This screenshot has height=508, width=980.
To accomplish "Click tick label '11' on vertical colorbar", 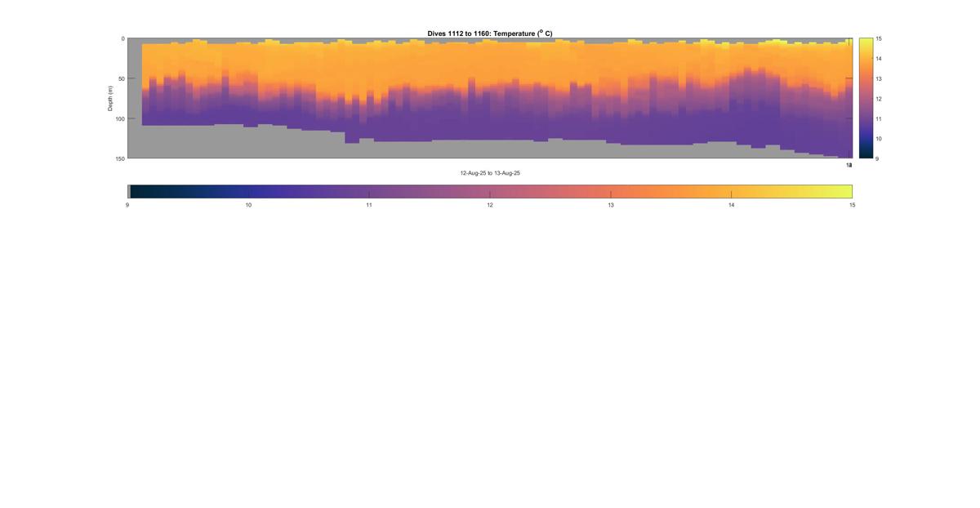I will [878, 119].
